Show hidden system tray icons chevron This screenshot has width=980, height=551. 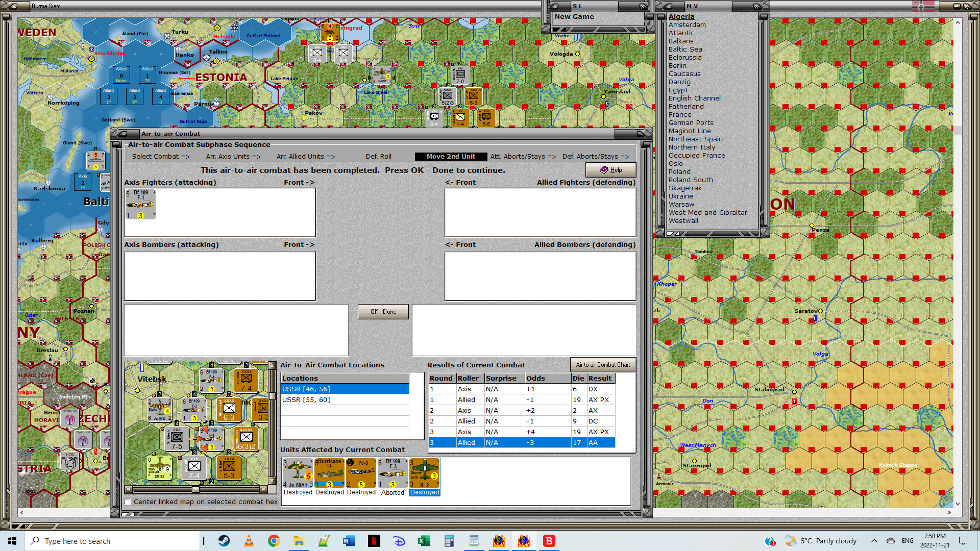click(874, 541)
